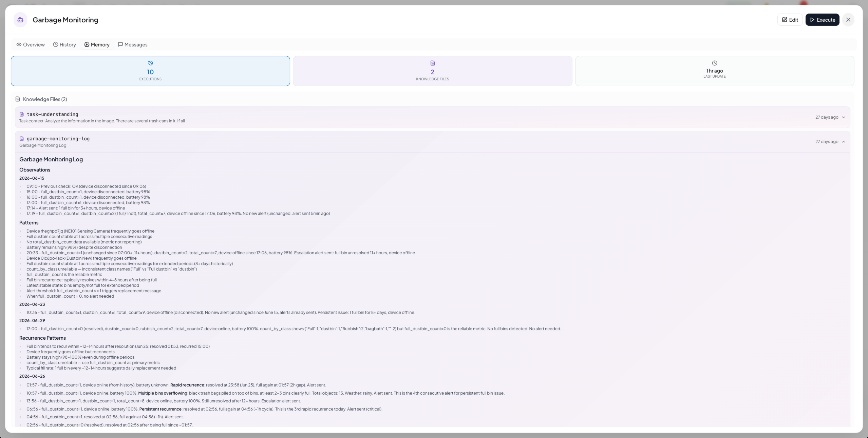This screenshot has height=438, width=868.
Task: Click the Persistent recurrence bold text
Action: (160, 409)
